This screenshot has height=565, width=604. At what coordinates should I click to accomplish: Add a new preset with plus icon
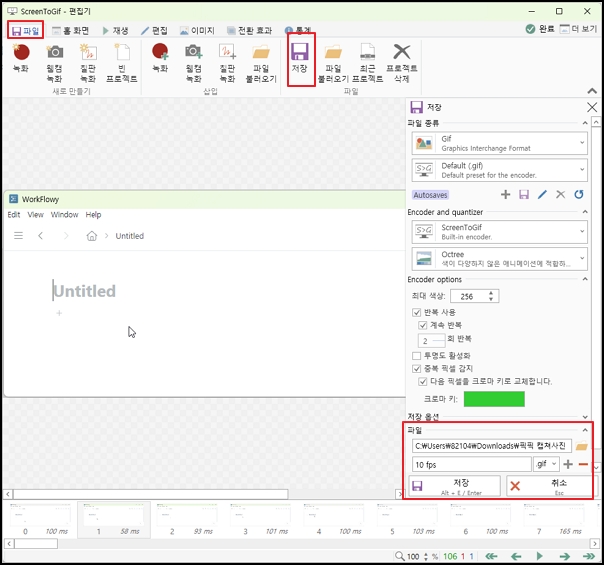click(x=505, y=194)
